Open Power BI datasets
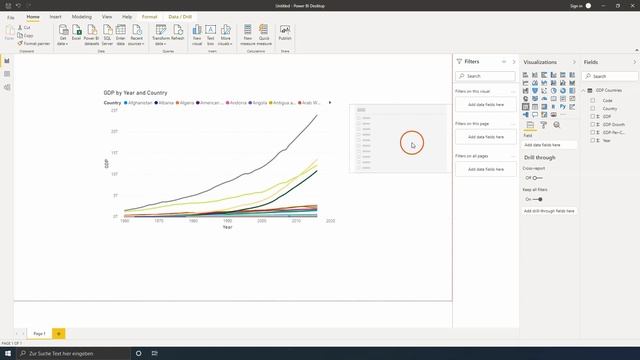 [91, 35]
